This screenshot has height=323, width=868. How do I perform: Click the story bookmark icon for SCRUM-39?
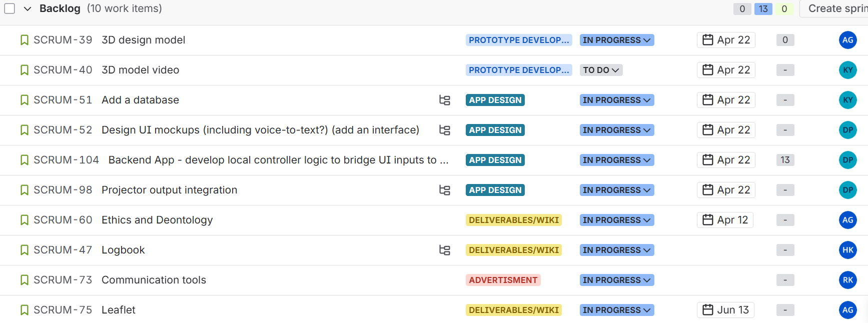click(x=24, y=40)
